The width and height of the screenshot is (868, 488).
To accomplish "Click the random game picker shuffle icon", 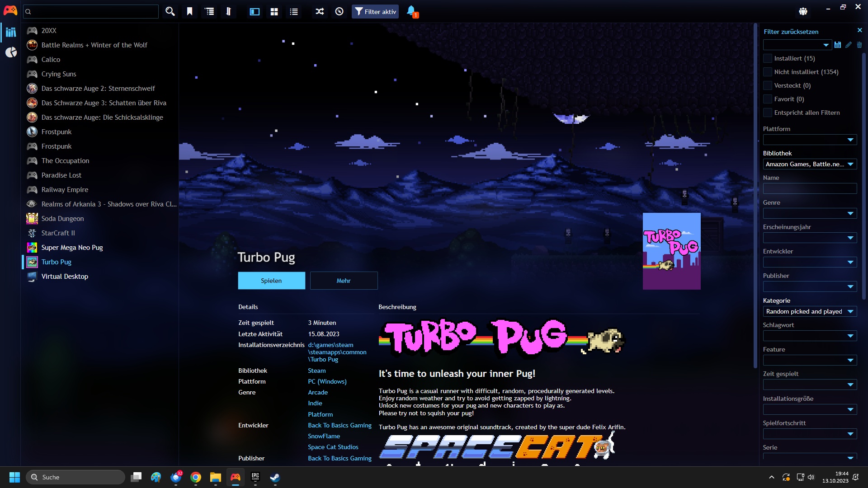I will pos(320,12).
